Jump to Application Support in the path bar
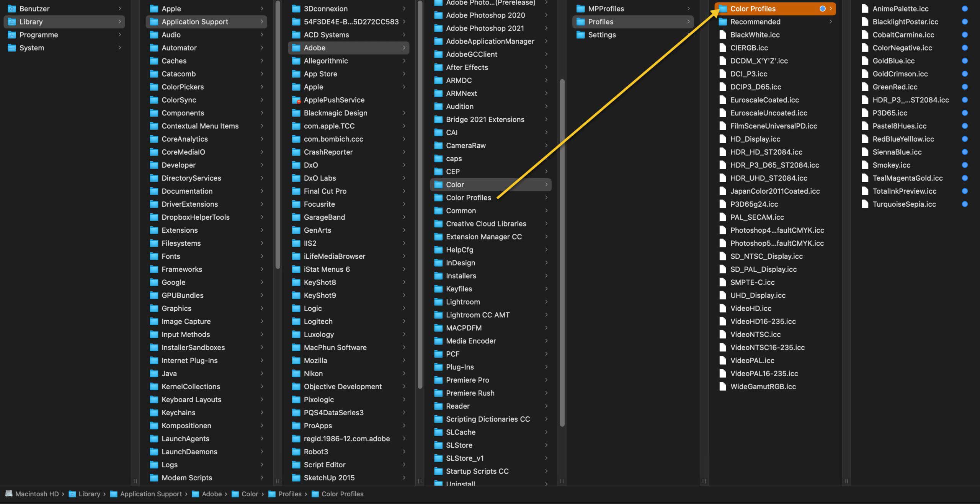 point(150,494)
